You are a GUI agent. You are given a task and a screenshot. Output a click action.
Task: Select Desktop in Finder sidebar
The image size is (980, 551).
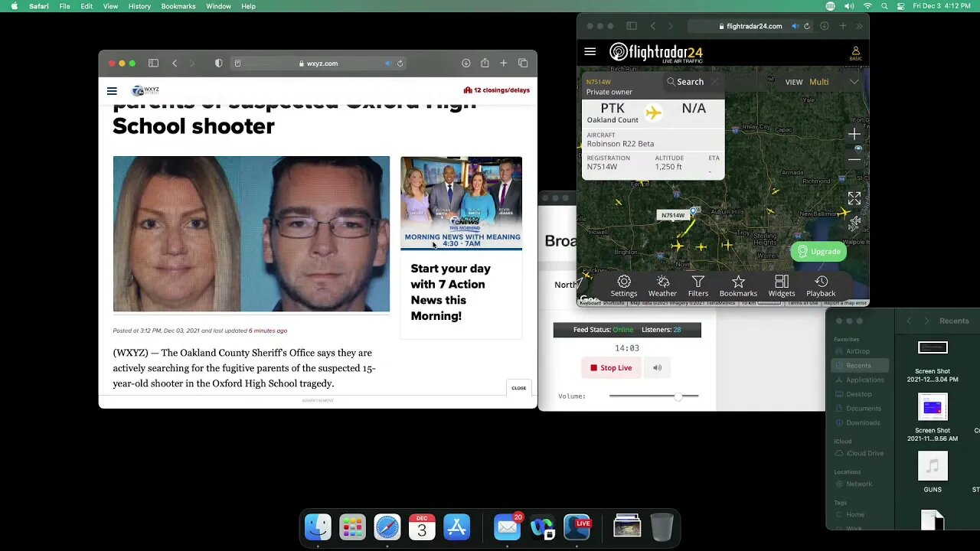coord(858,394)
